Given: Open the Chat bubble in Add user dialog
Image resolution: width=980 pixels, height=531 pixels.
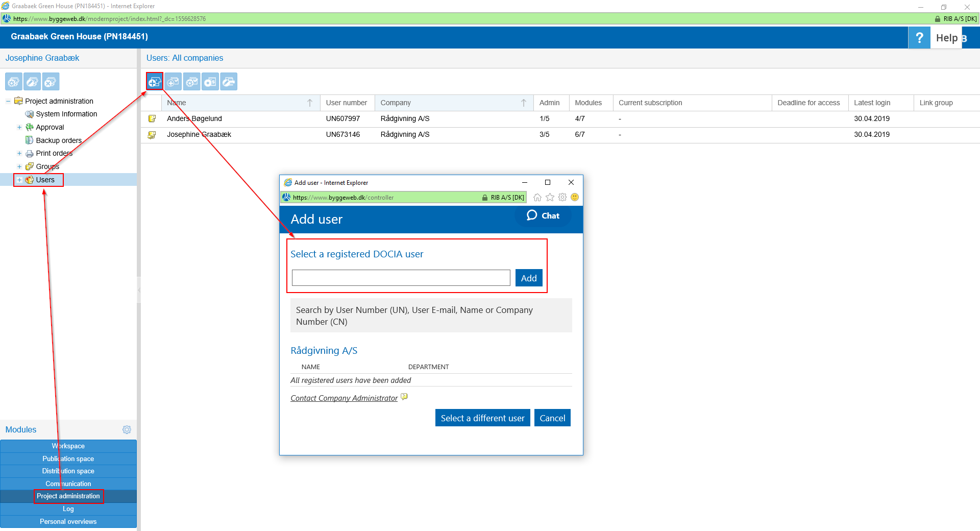Looking at the screenshot, I should 543,215.
